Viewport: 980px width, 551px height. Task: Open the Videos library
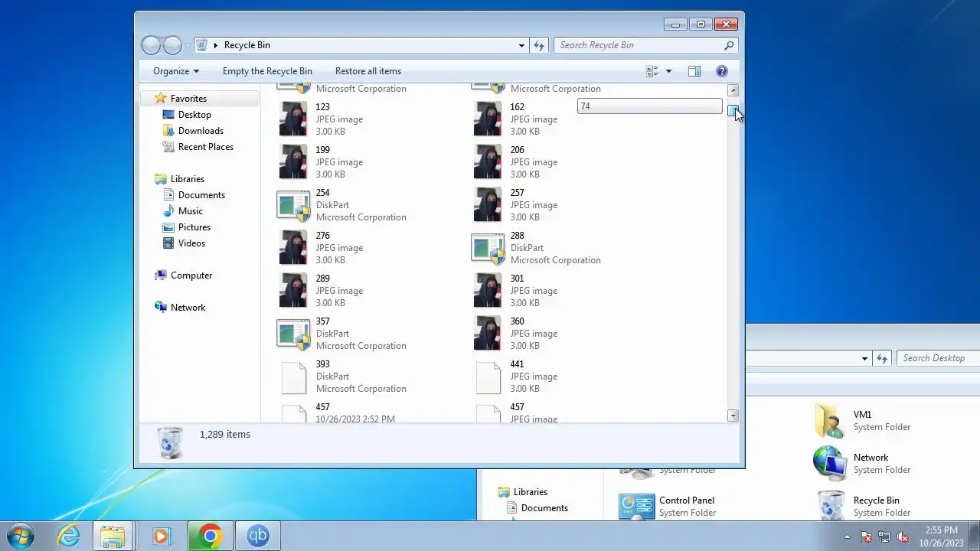click(x=191, y=243)
